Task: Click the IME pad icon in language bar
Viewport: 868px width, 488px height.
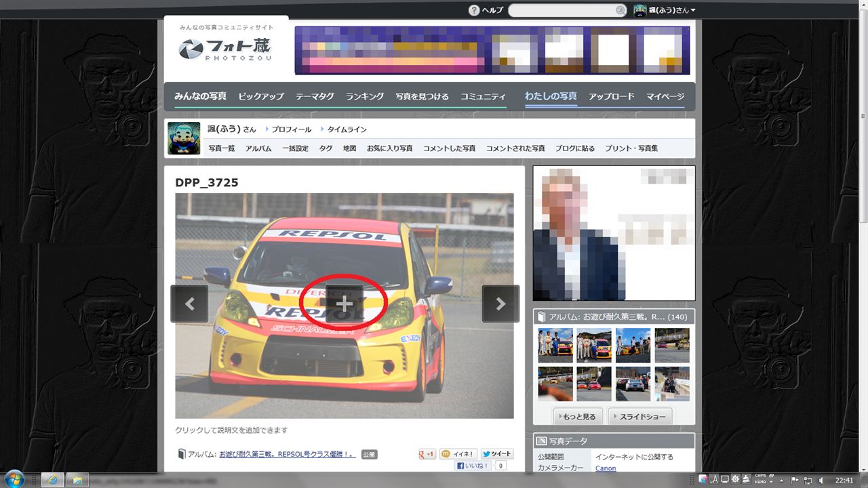Action: tap(725, 479)
